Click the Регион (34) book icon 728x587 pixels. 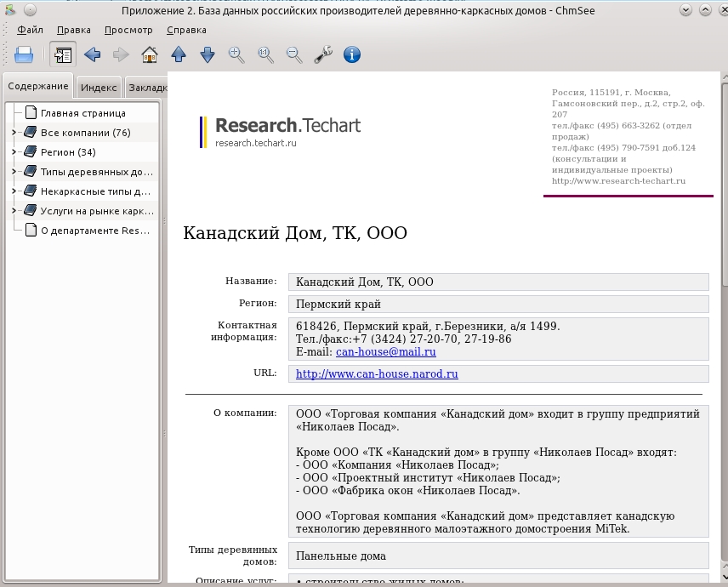click(30, 152)
